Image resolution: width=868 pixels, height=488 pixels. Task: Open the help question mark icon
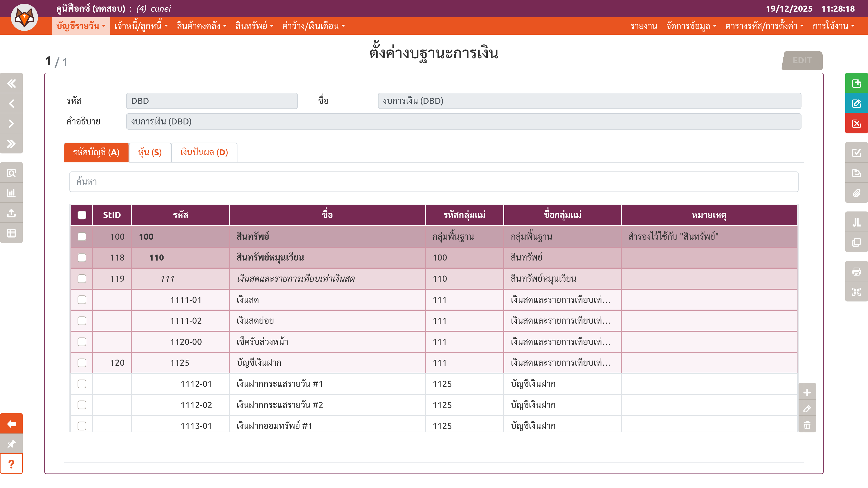pos(11,464)
